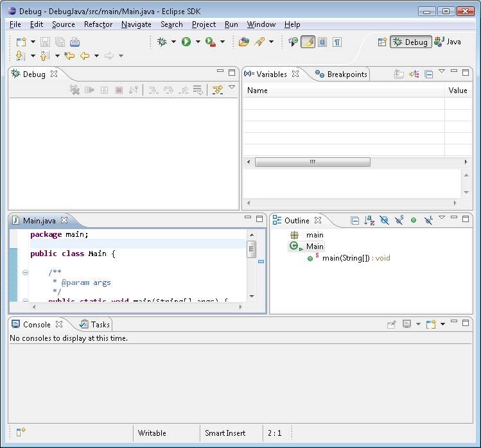Toggle Show Whitespace Characters pilcrow button
The image size is (481, 448).
pos(337,42)
